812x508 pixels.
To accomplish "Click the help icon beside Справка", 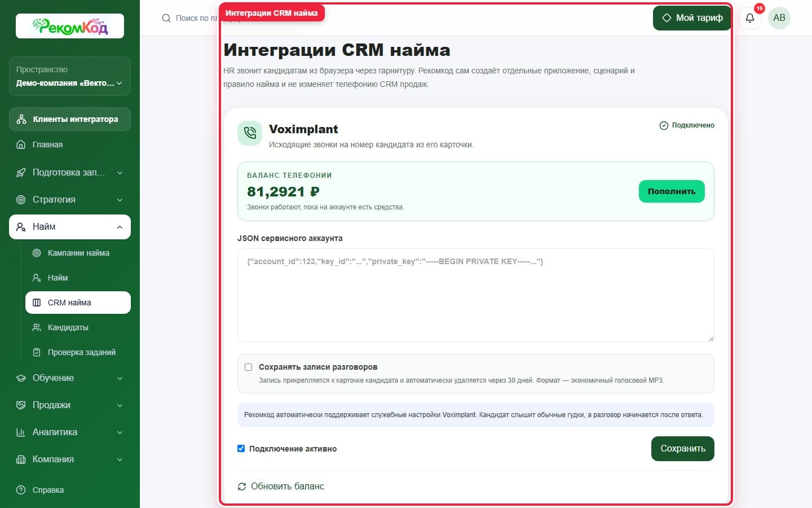I will [21, 490].
